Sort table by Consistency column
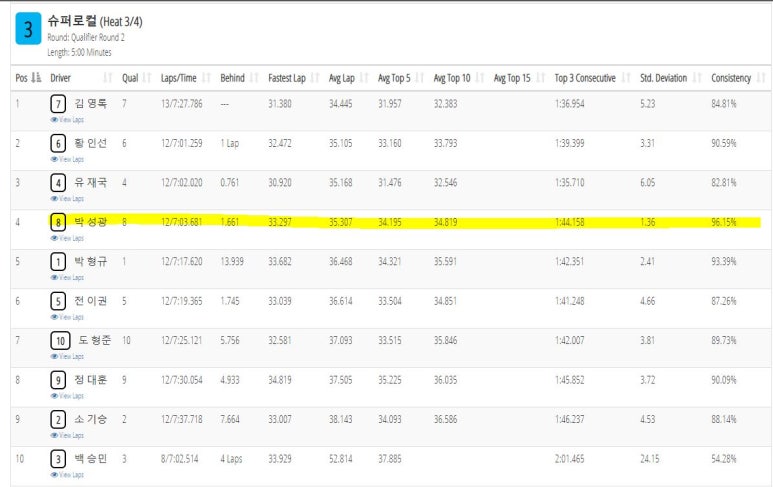 point(738,78)
